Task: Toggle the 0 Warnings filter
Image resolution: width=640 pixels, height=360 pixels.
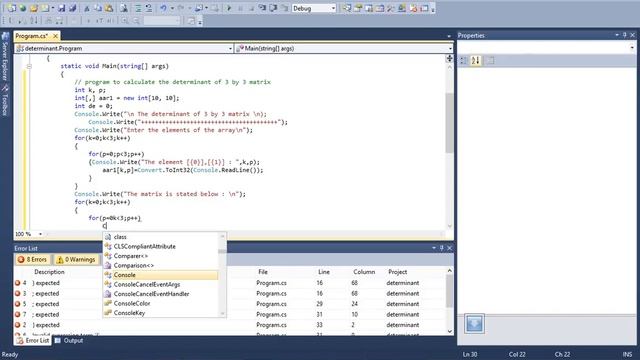Action: (76, 259)
